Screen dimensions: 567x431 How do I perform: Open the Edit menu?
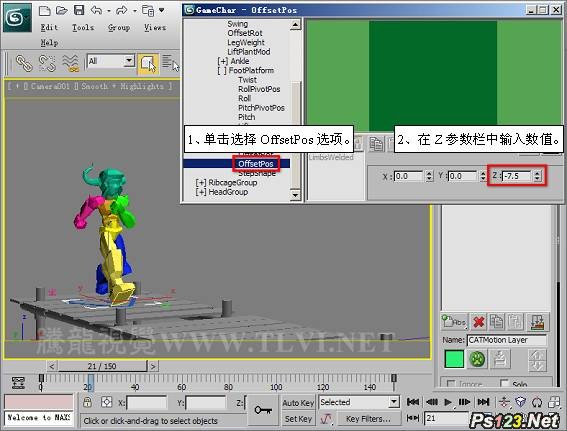coord(49,27)
